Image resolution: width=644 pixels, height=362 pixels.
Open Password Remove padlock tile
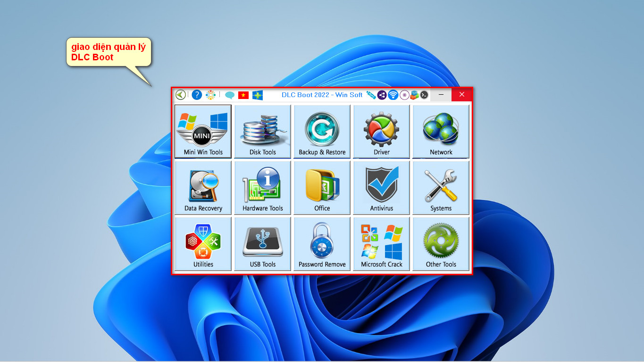click(x=322, y=244)
